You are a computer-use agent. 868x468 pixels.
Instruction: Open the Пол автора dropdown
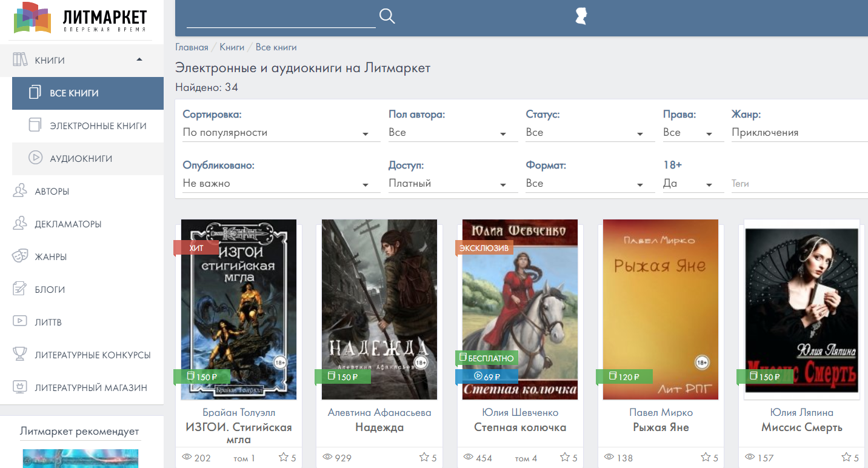[x=453, y=133]
